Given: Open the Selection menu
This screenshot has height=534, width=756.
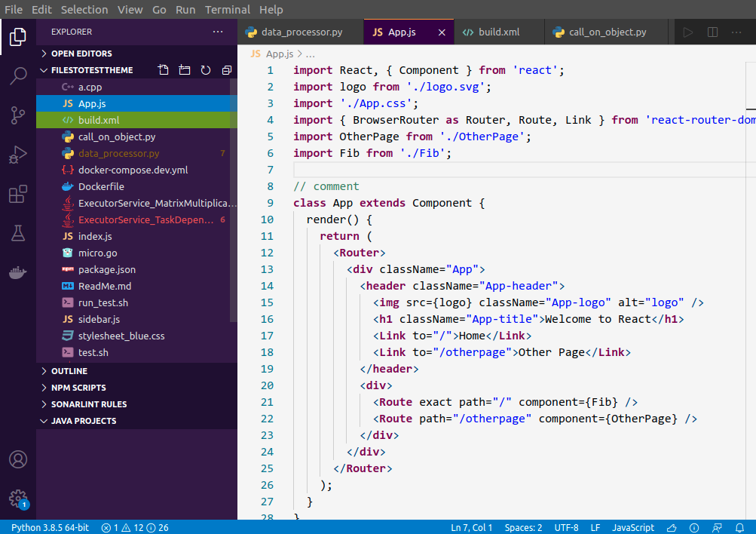Looking at the screenshot, I should (84, 10).
